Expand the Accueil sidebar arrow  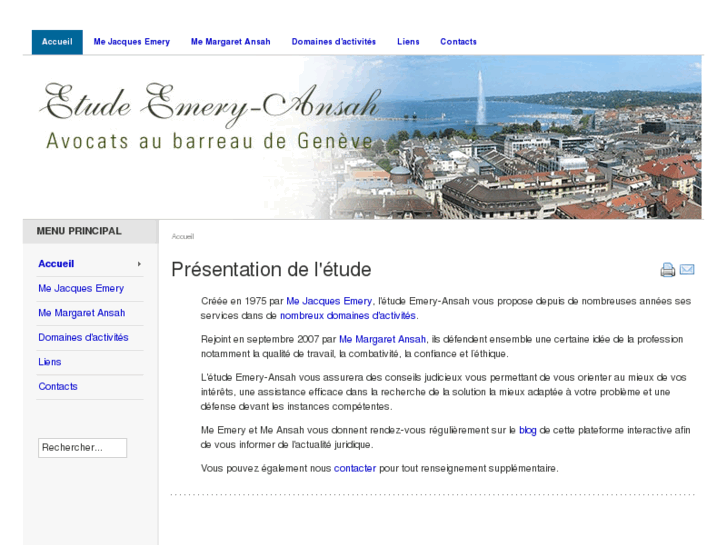pyautogui.click(x=139, y=264)
